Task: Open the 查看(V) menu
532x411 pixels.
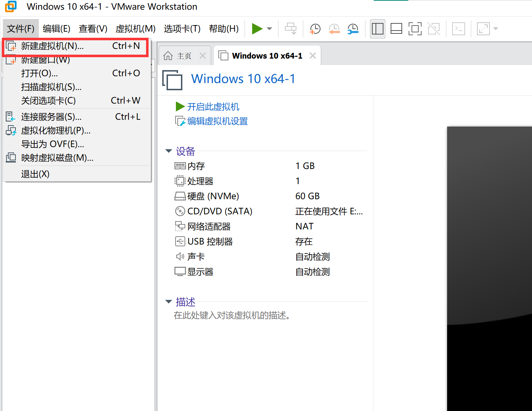Action: click(x=93, y=29)
